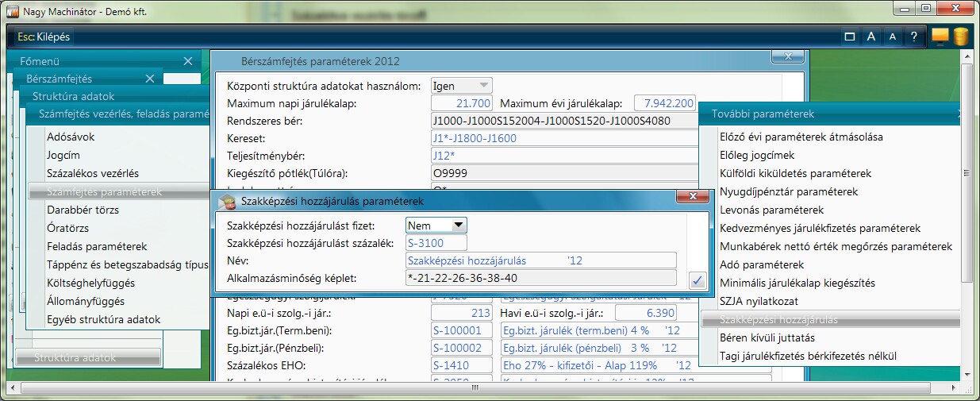Click Alkalmazásminőség képlet field
Screen dimensions: 980x401
point(540,278)
